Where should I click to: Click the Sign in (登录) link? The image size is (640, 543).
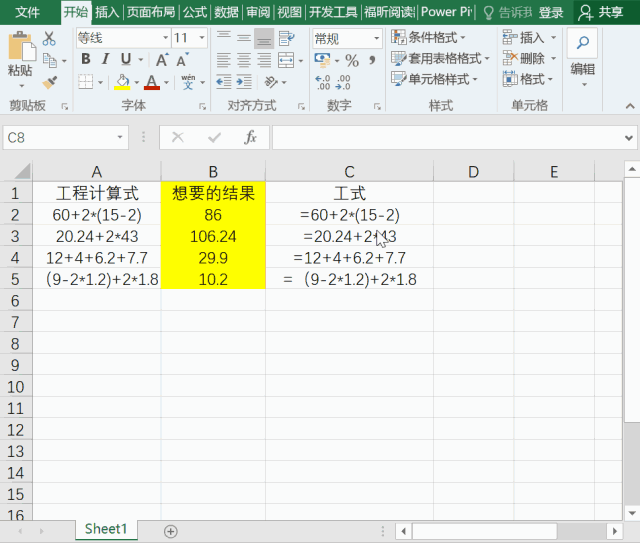tap(551, 13)
